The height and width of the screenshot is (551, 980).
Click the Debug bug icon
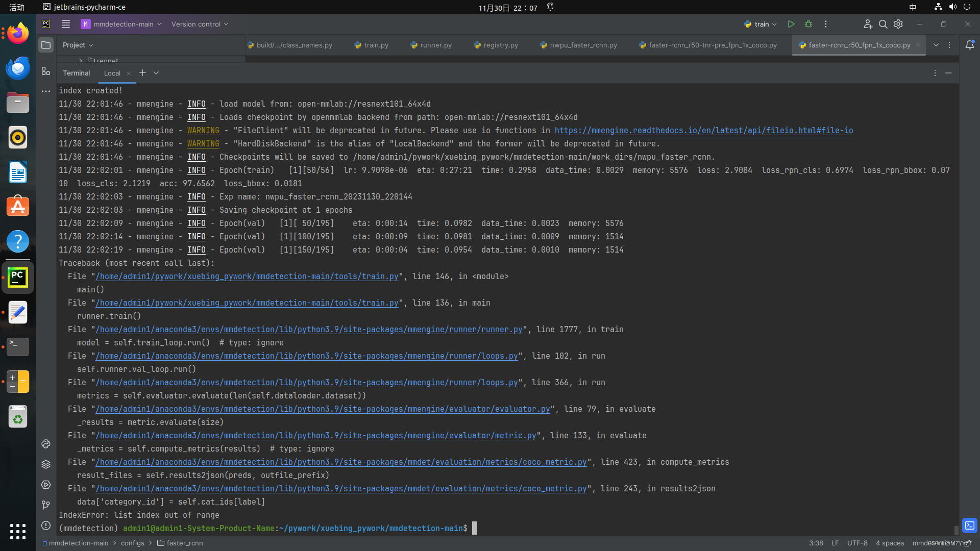point(808,24)
